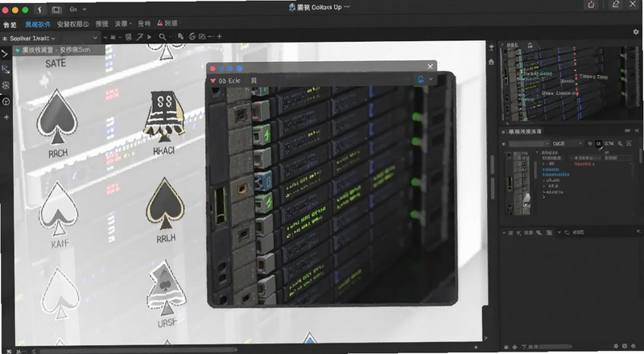Click the second blue link in library tree
Screen dimensions: 644x354
(x=555, y=175)
